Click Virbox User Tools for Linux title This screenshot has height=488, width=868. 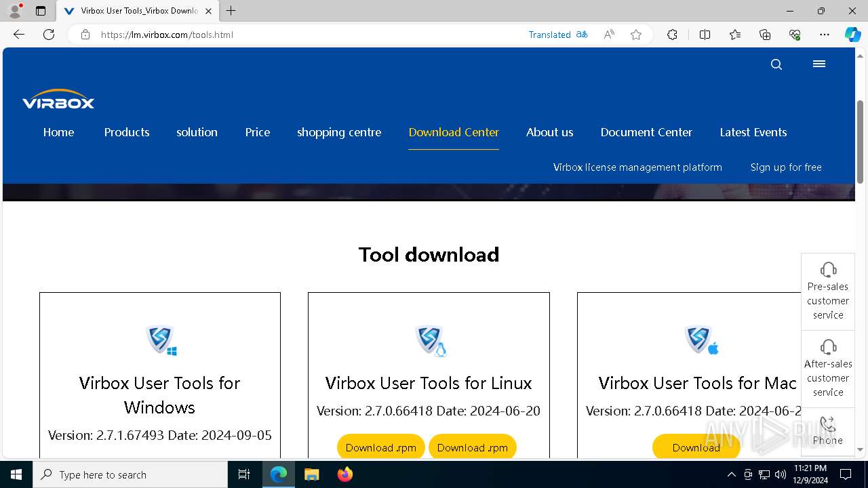pyautogui.click(x=429, y=383)
